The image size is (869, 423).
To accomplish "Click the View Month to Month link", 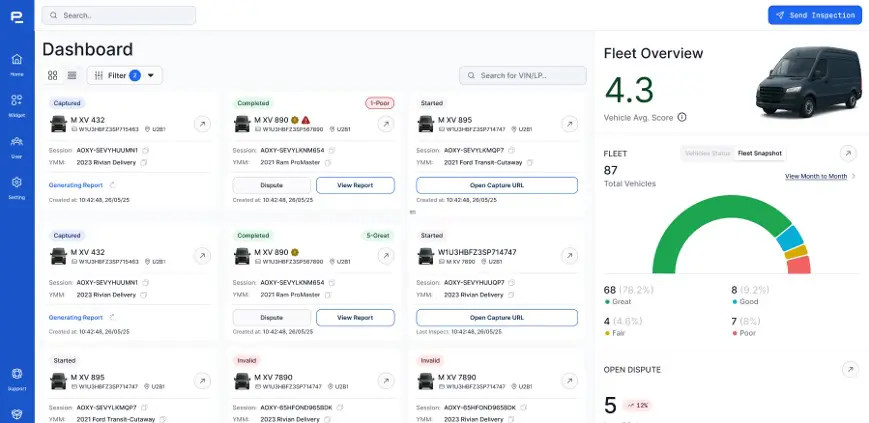I will click(816, 176).
